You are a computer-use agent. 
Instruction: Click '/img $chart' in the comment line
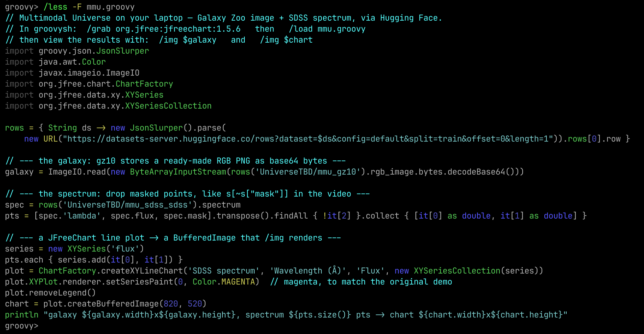286,40
